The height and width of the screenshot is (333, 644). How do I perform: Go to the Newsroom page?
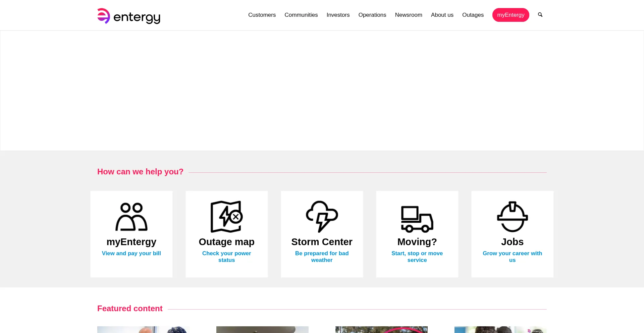[x=408, y=15]
